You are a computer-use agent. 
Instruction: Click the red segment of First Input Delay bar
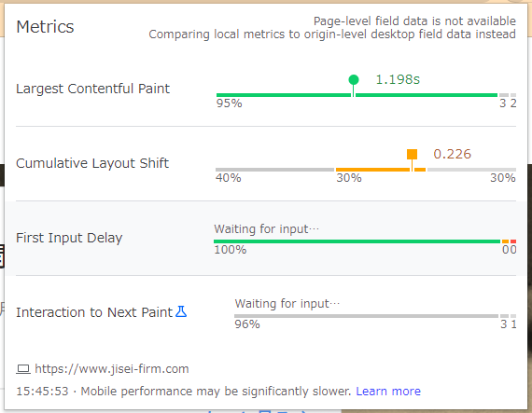tap(513, 241)
